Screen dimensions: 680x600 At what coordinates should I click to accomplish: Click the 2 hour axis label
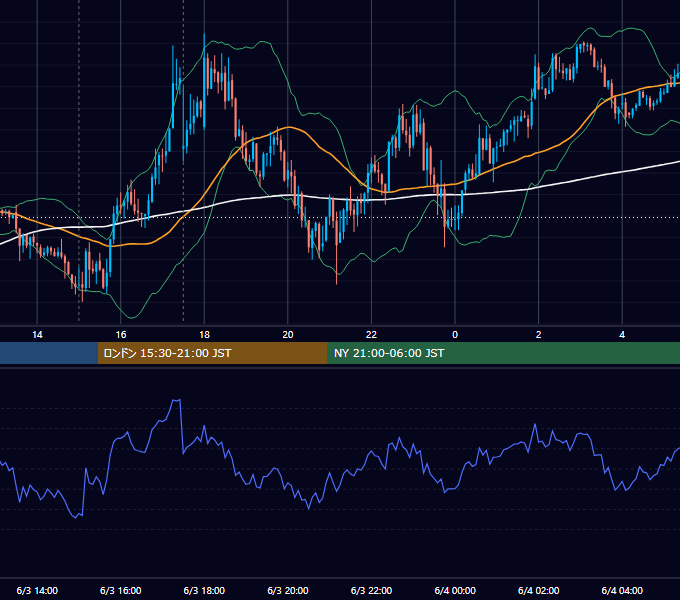(x=538, y=335)
